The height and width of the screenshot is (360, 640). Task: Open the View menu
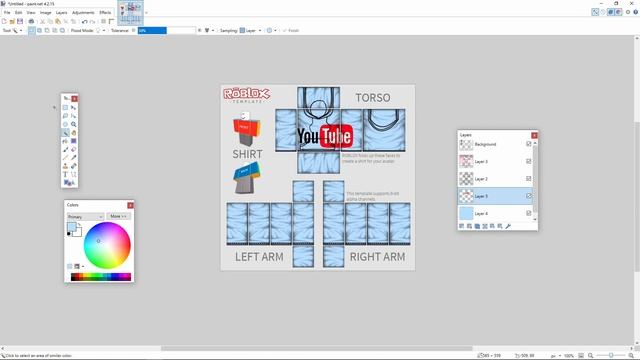[x=31, y=12]
